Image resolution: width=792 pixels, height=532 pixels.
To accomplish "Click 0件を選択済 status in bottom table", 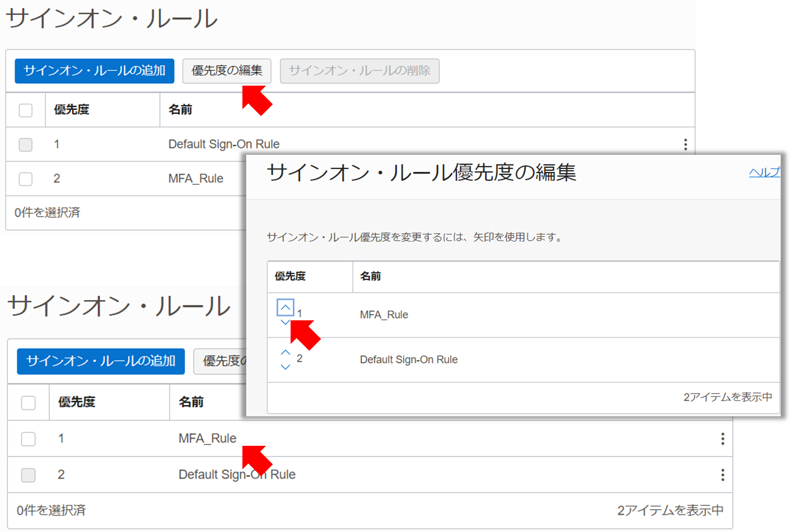I will [x=51, y=510].
